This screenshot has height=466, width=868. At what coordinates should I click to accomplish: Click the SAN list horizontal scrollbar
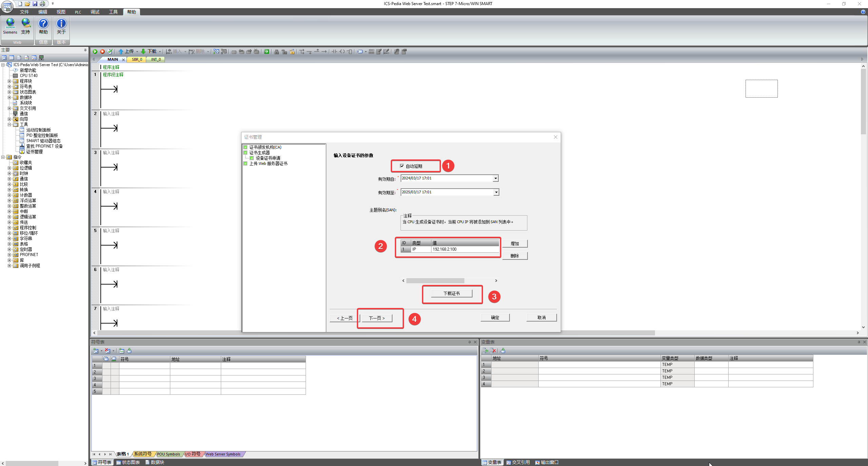point(435,281)
